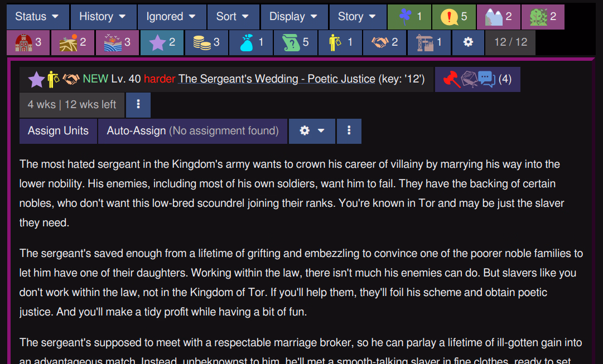Expand the Sort dropdown

point(233,17)
